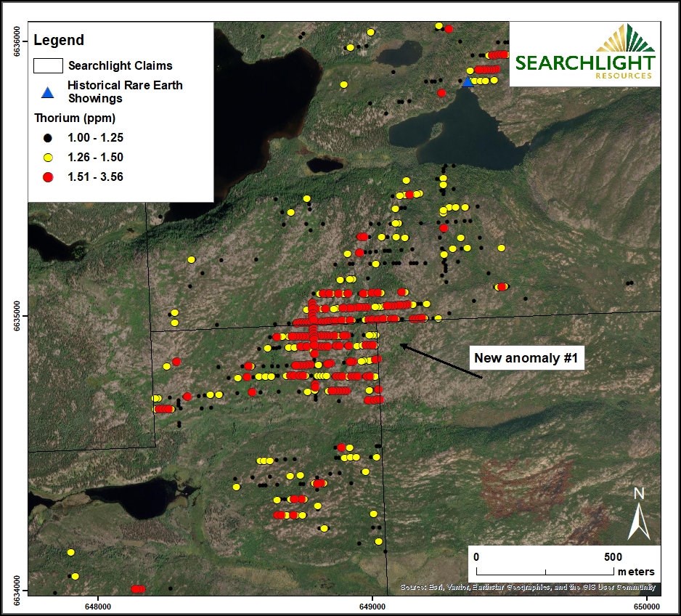
Task: Click the 'Historical Rare Earth Showings' legend text
Action: click(125, 92)
